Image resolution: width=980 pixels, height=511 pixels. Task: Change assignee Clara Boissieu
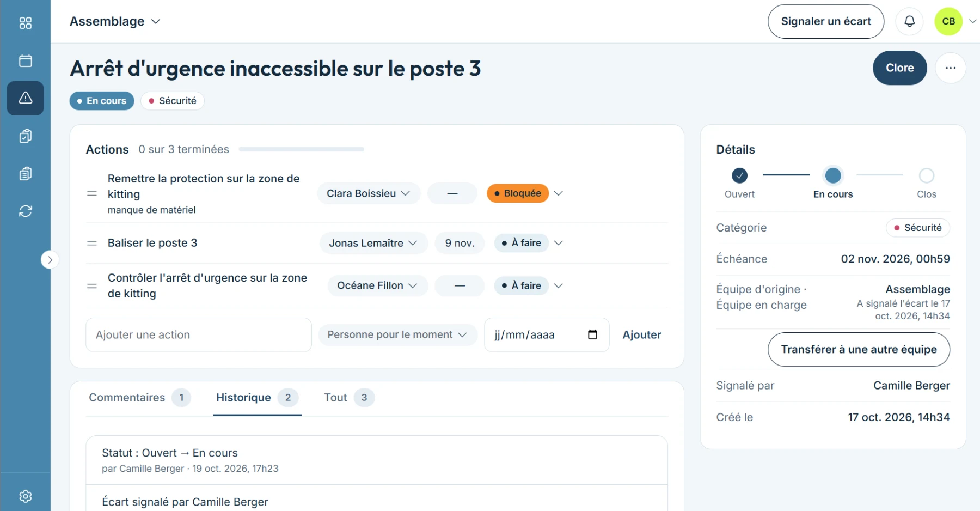369,193
